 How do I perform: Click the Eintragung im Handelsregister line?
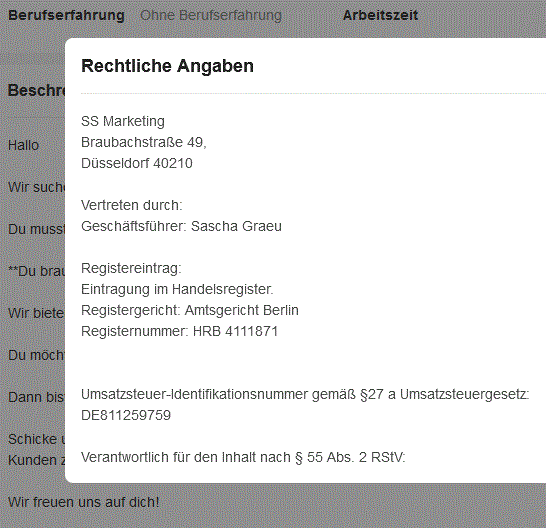point(177,289)
